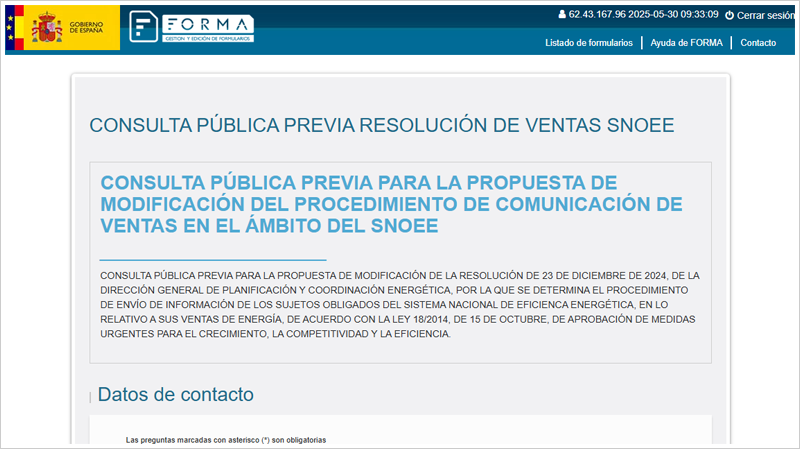Click the user icon beside the IP address
The width and height of the screenshot is (800, 449).
click(x=562, y=14)
